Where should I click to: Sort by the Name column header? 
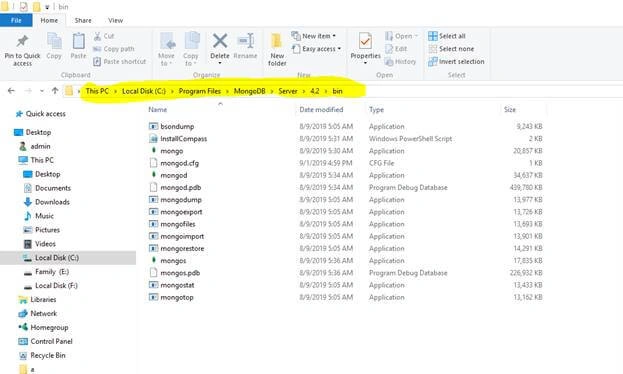158,110
